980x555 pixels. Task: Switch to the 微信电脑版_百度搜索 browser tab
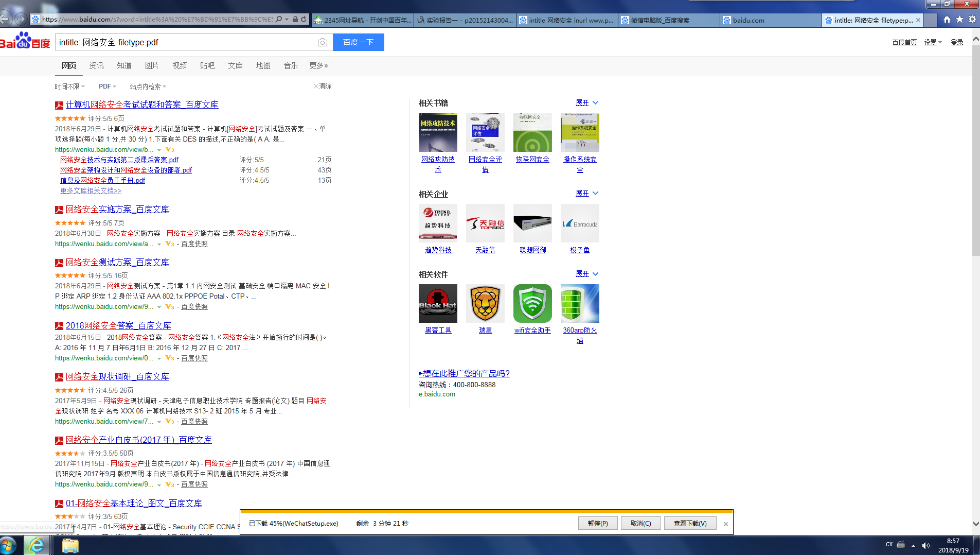pos(669,20)
